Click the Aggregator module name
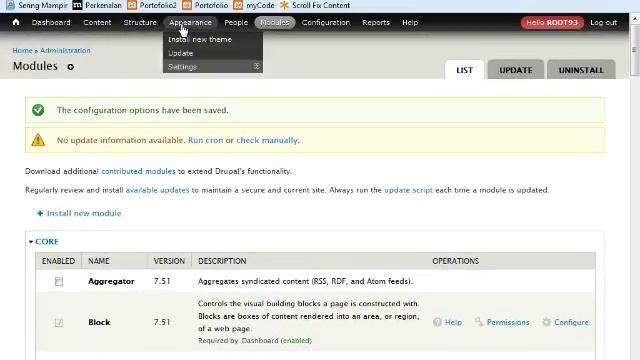The image size is (640, 360). coord(111,281)
